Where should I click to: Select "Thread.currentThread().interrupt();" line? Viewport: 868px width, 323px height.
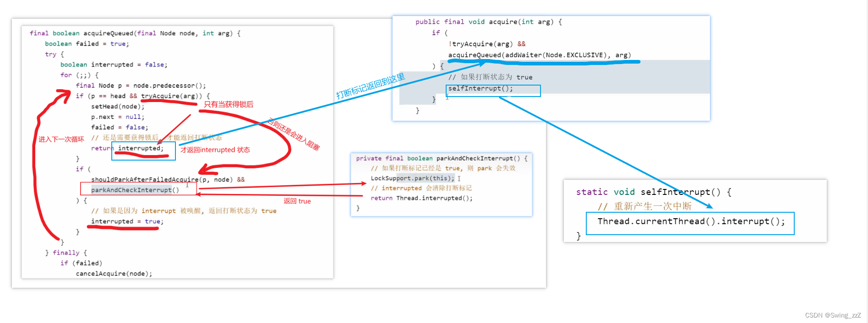[691, 221]
